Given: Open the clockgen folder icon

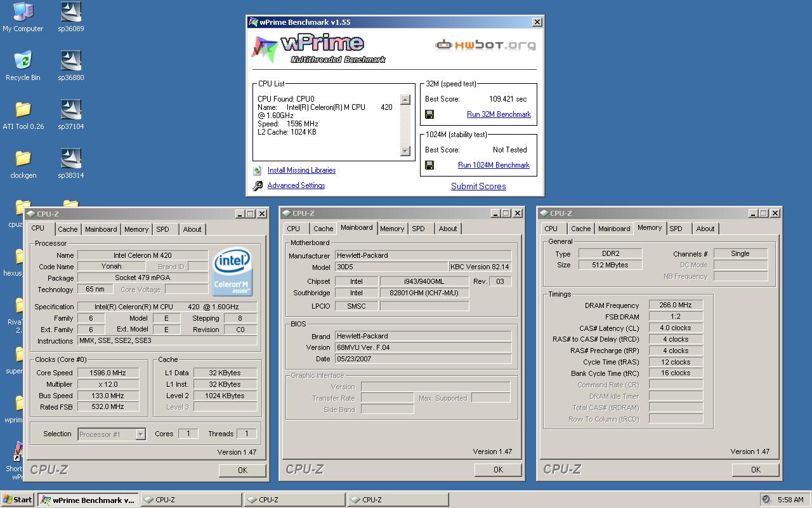Looking at the screenshot, I should point(23,164).
